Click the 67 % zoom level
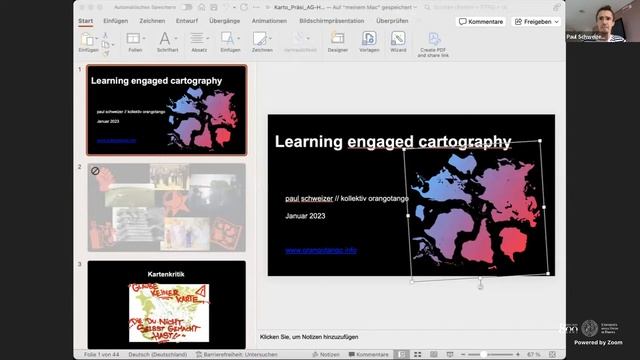This screenshot has height=360, width=640. (x=534, y=355)
